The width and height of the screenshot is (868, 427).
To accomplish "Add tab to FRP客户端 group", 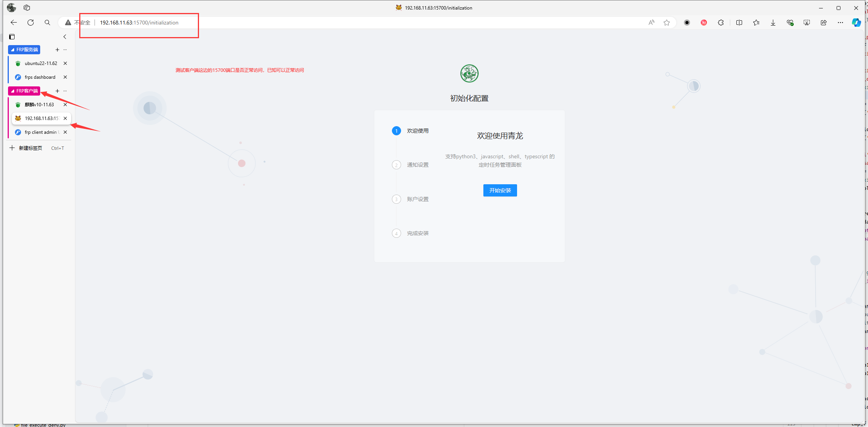I will pyautogui.click(x=57, y=91).
